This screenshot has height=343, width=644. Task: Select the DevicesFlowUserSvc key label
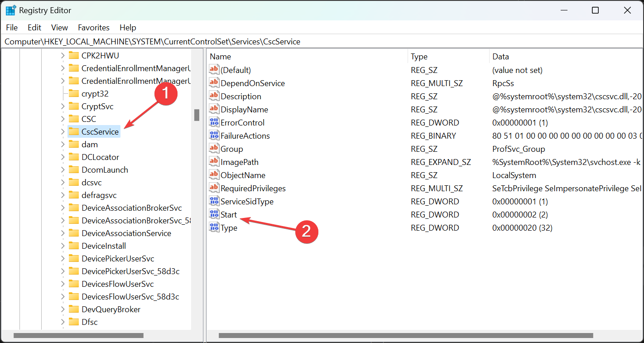click(x=118, y=284)
